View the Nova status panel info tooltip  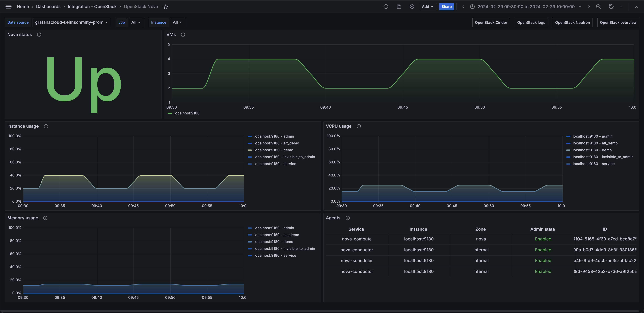coord(39,35)
